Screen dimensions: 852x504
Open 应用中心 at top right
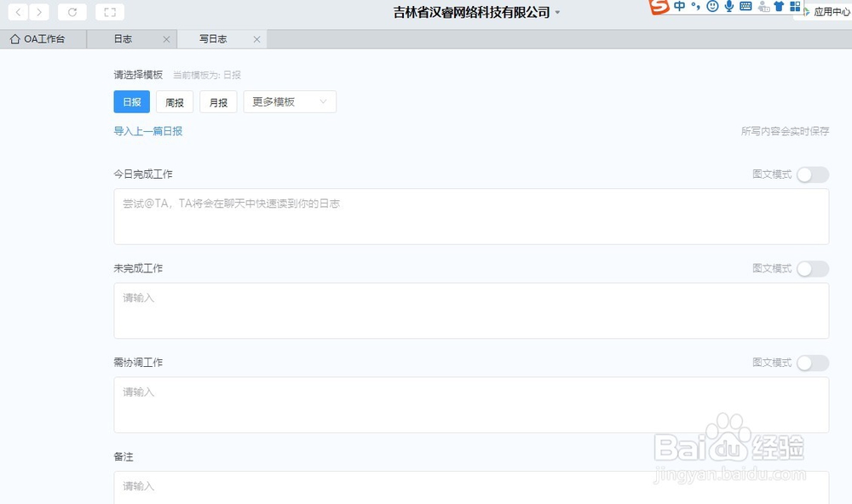(x=827, y=12)
